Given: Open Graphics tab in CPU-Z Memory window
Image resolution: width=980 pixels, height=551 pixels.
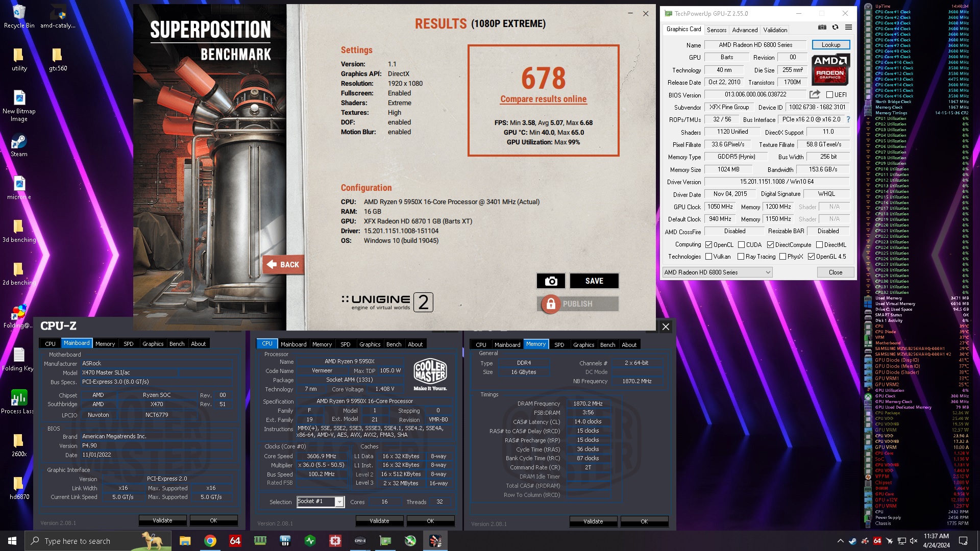Looking at the screenshot, I should 583,345.
